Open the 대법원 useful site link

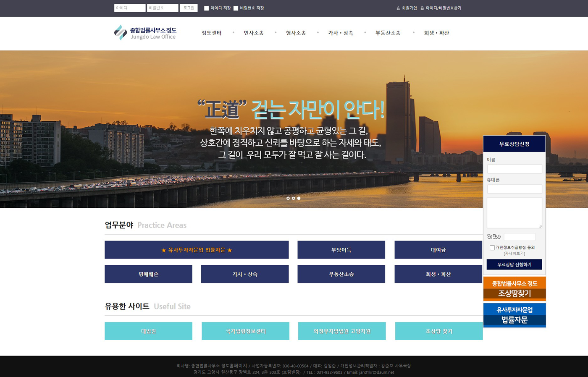point(148,331)
